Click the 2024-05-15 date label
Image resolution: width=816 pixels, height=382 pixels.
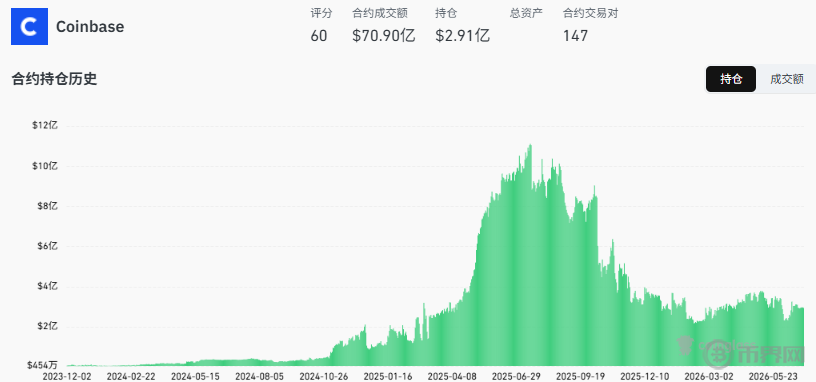click(195, 376)
